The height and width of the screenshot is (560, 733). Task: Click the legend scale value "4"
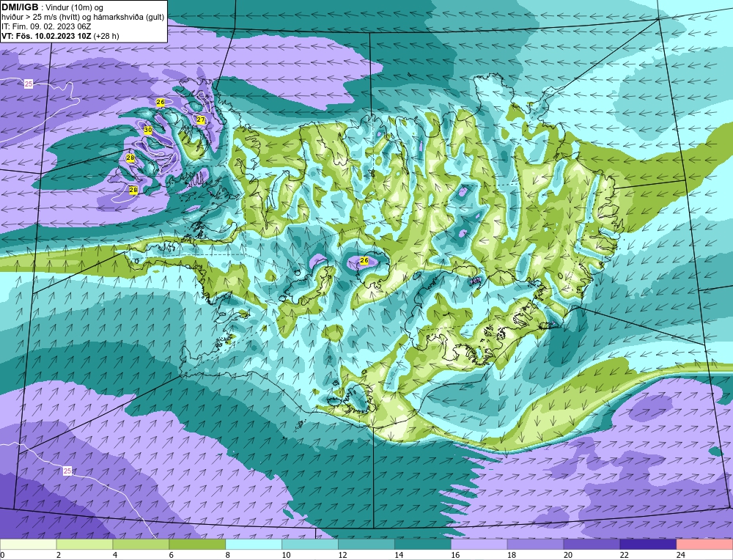115,555
